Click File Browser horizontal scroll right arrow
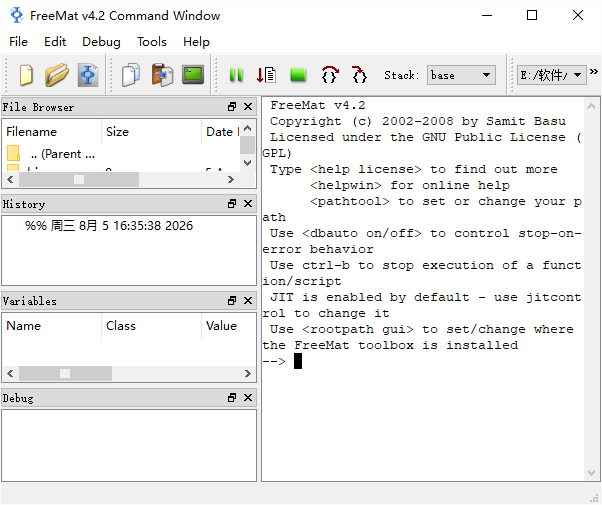The width and height of the screenshot is (602, 505). (231, 179)
